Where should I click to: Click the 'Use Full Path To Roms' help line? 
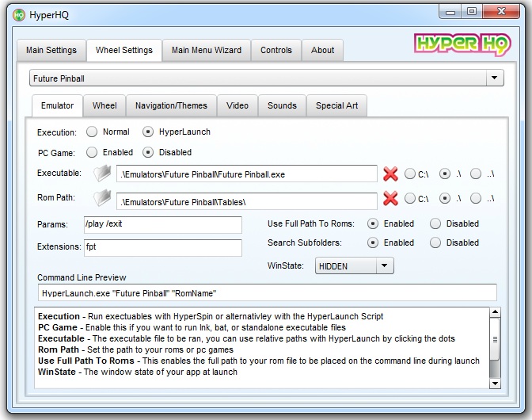click(259, 361)
